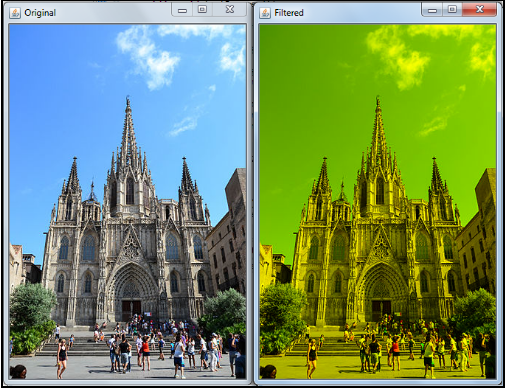The width and height of the screenshot is (505, 388).
Task: Maximize the Original window
Action: pos(202,10)
